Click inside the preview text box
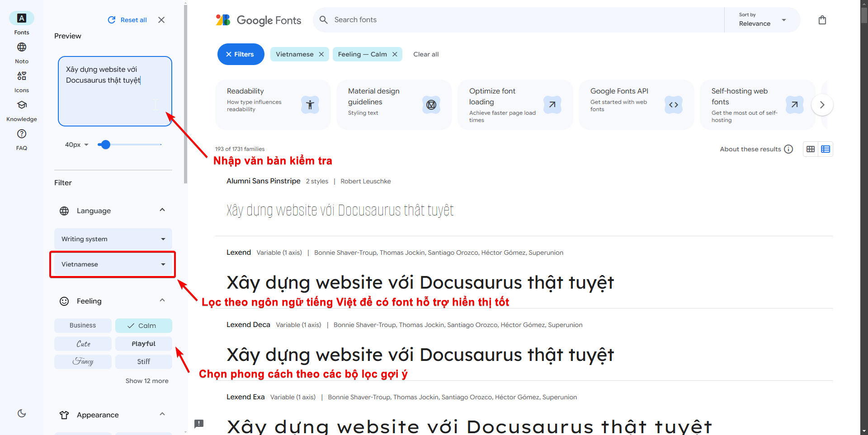Image resolution: width=868 pixels, height=435 pixels. [x=114, y=90]
